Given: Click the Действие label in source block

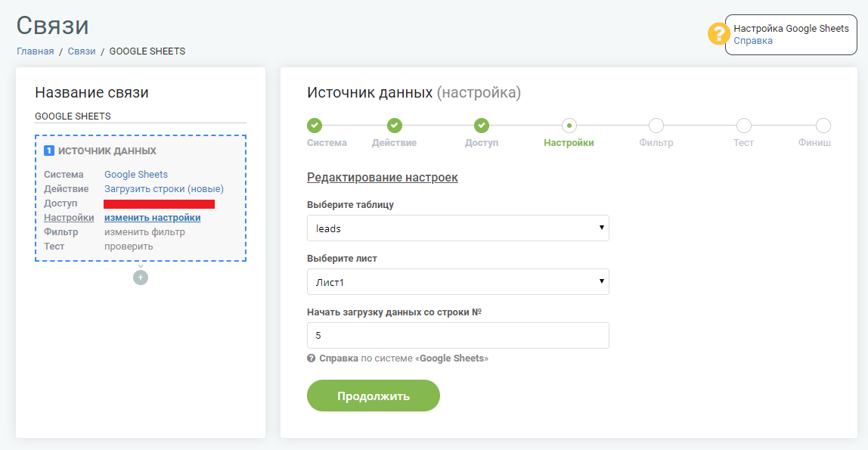Looking at the screenshot, I should point(66,189).
